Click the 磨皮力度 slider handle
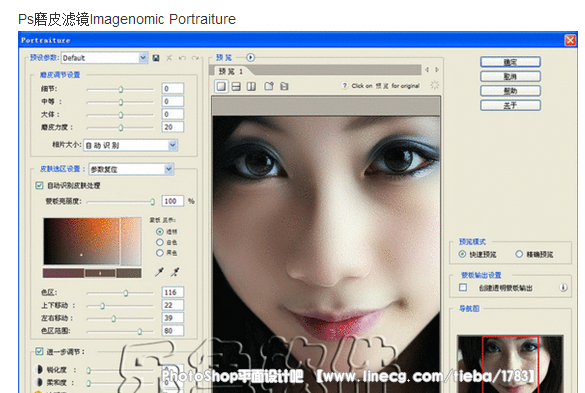Viewport: 585px width, 393px height. point(121,128)
